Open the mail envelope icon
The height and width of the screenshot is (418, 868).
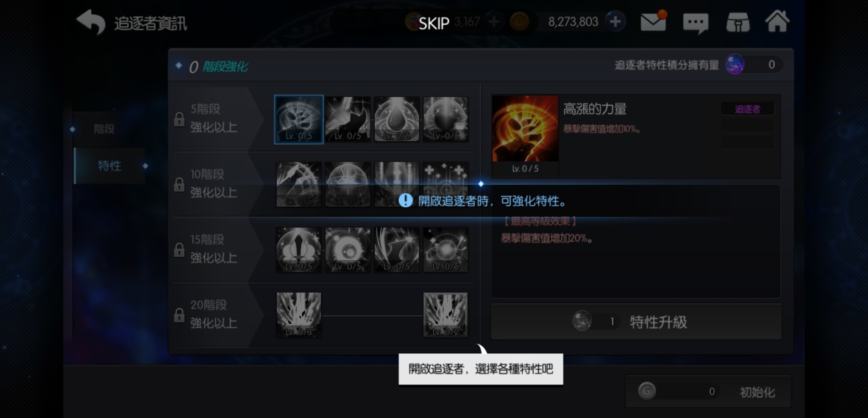(653, 22)
